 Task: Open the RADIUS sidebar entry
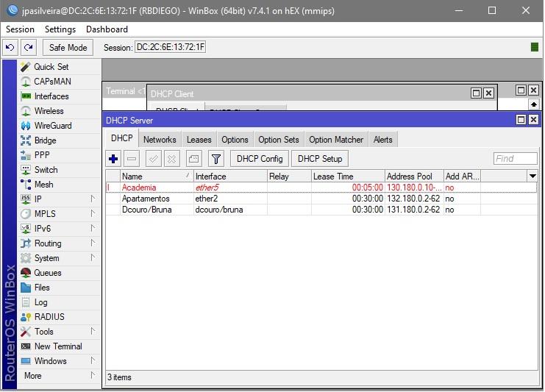click(x=59, y=317)
